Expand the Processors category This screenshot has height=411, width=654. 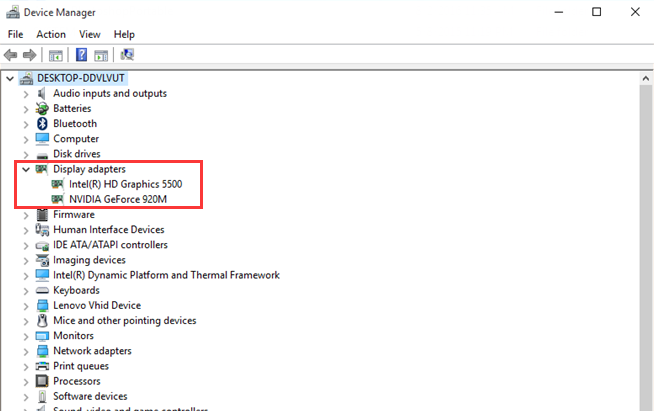[26, 382]
